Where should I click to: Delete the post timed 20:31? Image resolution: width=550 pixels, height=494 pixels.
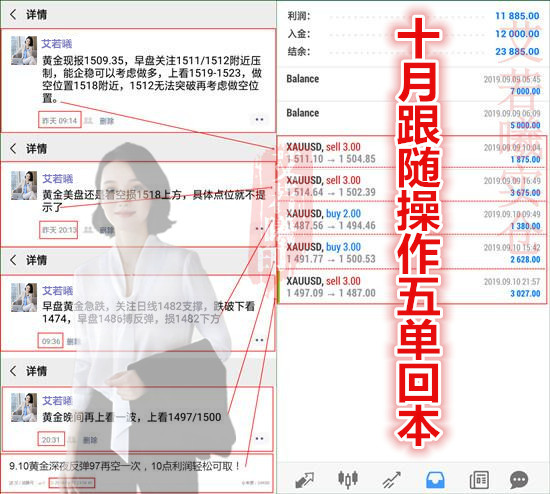coord(90,440)
